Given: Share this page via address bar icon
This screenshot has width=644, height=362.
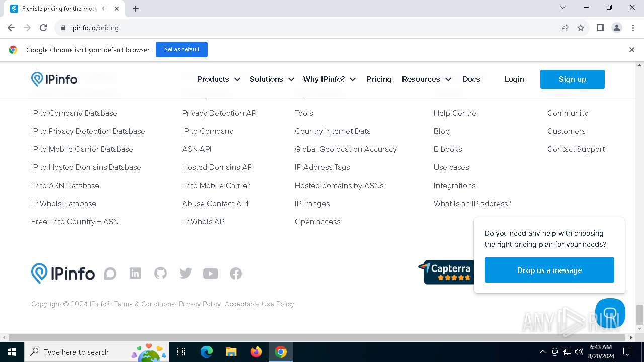Looking at the screenshot, I should 565,28.
